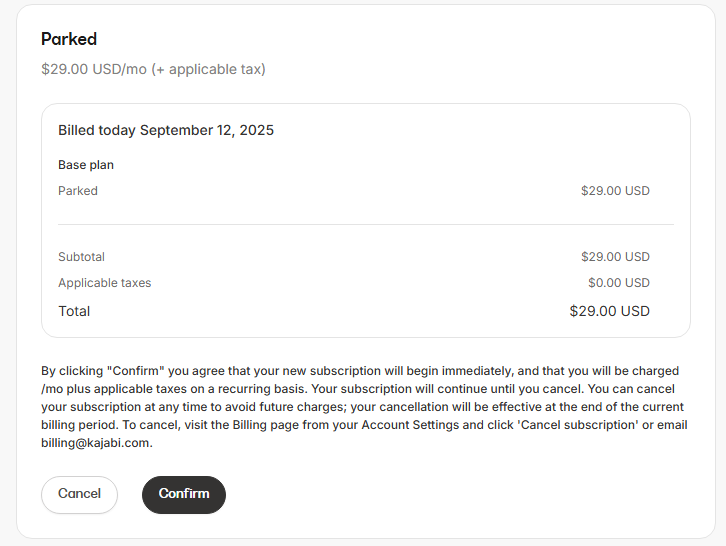Screen dimensions: 726x546
Task: Click the Total label
Action: [x=74, y=311]
